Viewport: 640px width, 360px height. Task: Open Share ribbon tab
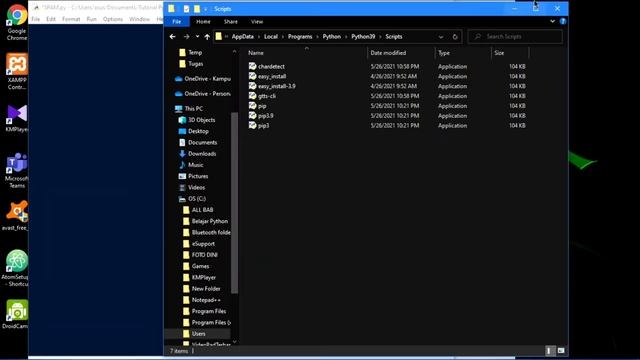(x=231, y=22)
